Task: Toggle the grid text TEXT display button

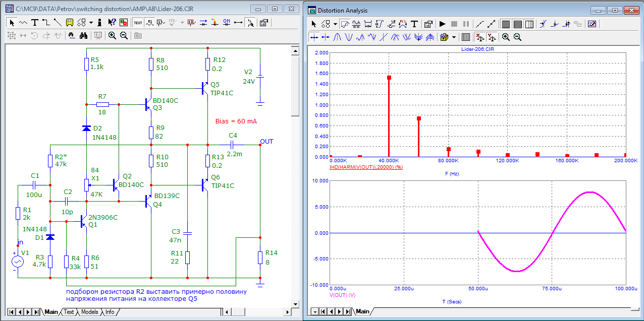Action: click(x=138, y=22)
